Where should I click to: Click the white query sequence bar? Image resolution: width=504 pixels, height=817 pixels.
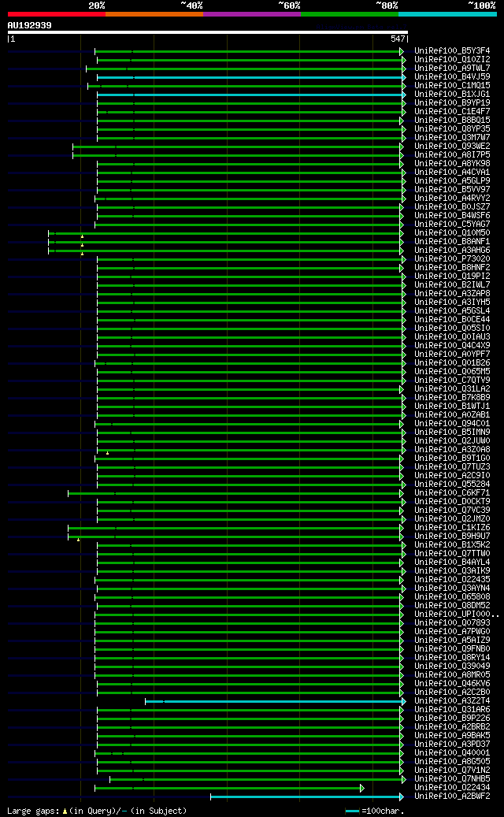pos(208,32)
